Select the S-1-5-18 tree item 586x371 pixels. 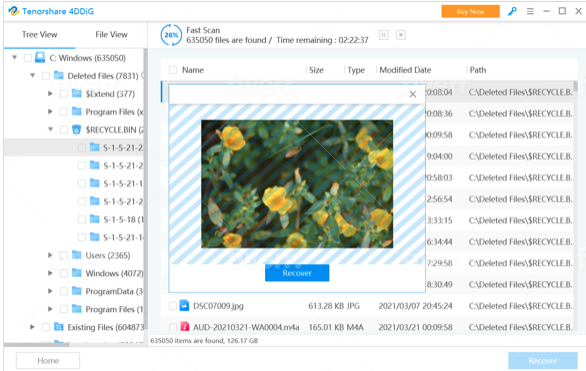pyautogui.click(x=123, y=219)
